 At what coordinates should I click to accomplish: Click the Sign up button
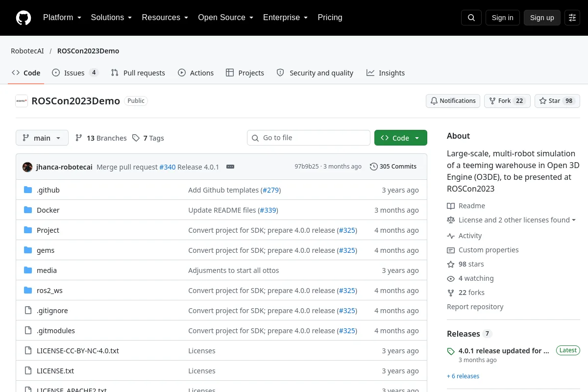pos(542,18)
